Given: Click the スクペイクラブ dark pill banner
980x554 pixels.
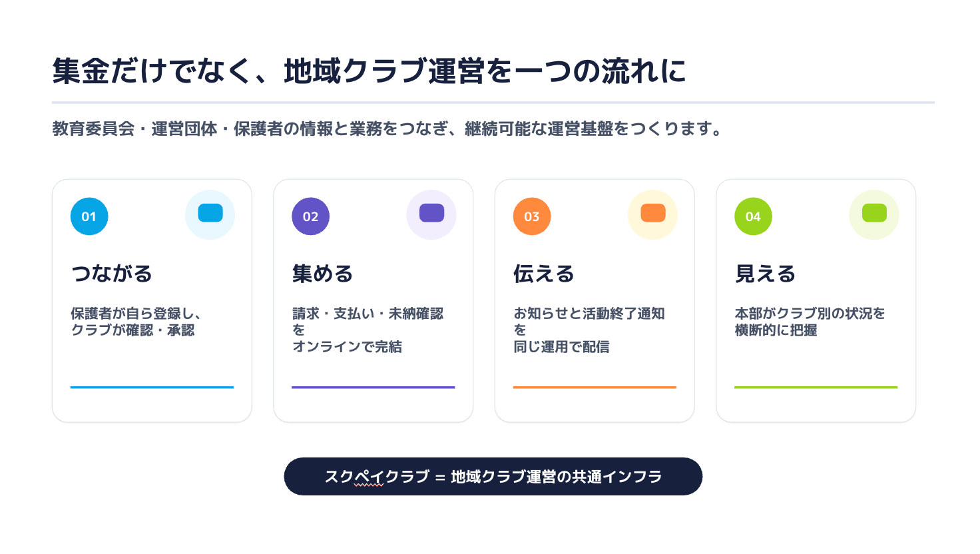Looking at the screenshot, I should tap(493, 477).
